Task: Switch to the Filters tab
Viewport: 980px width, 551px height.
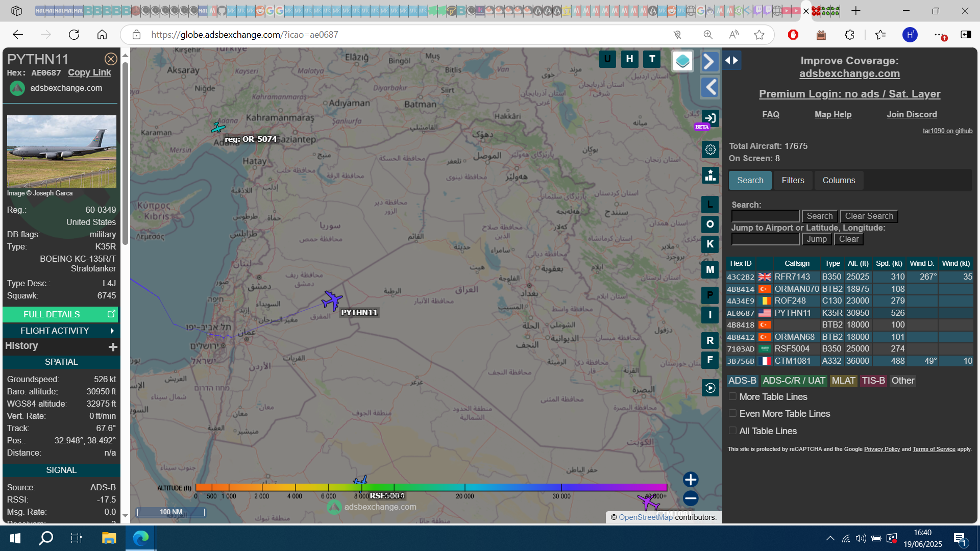Action: pos(793,181)
